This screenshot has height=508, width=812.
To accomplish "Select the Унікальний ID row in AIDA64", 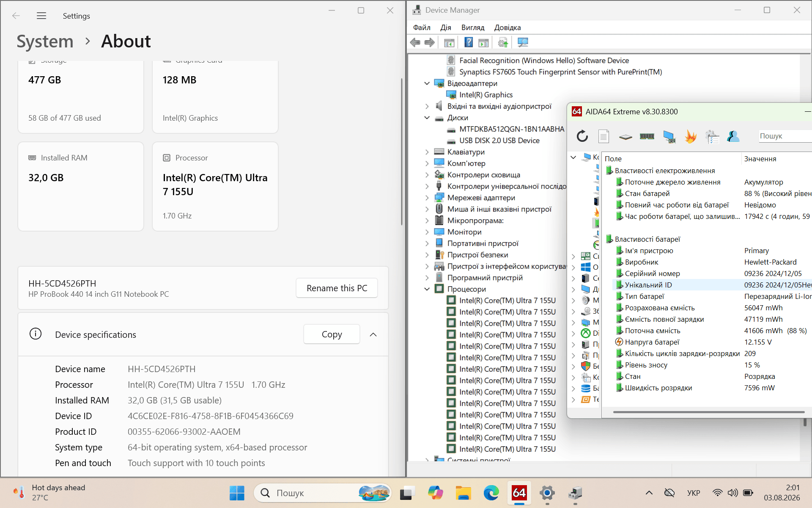I will [712, 285].
